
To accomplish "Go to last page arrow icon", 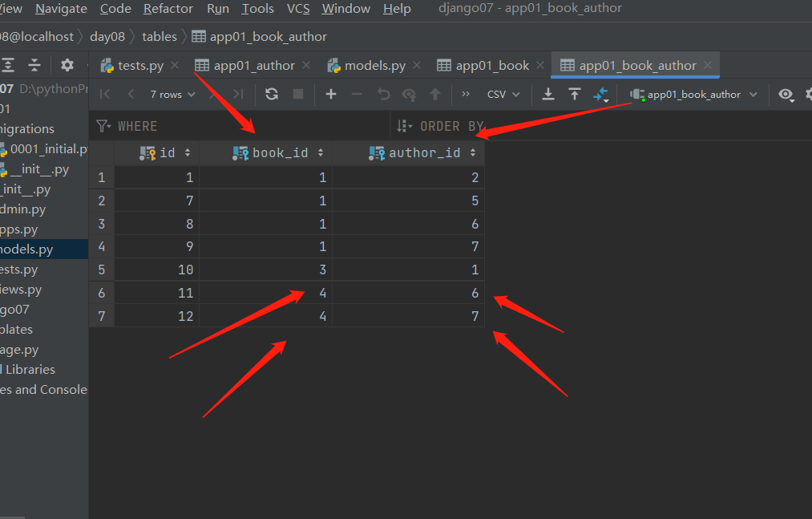I will (238, 94).
